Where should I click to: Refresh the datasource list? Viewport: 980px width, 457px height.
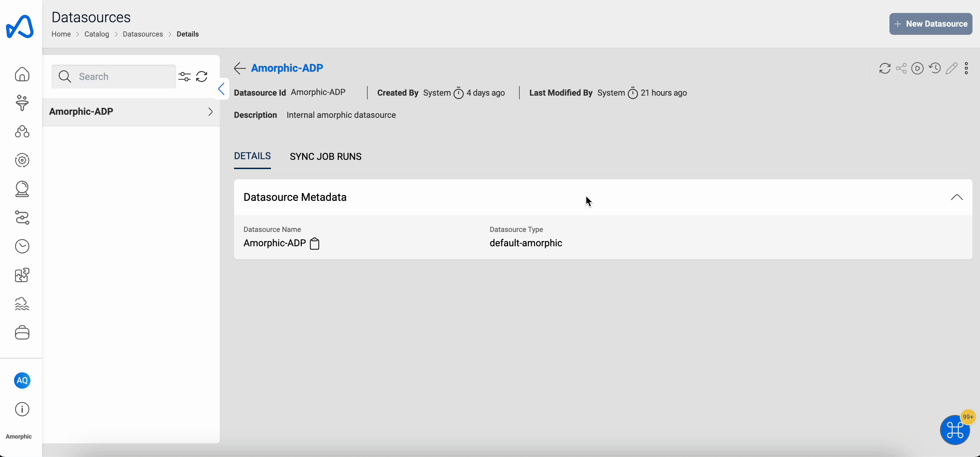click(x=202, y=77)
